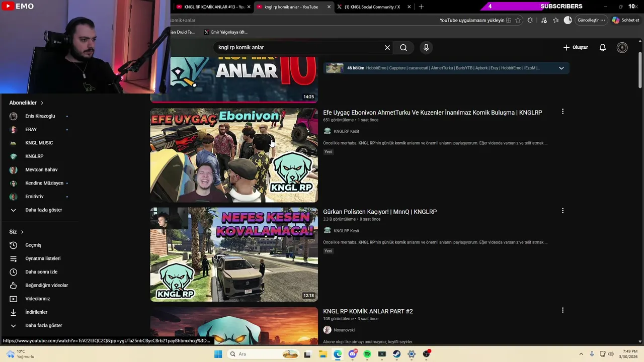Open video title KNGL RP KOMİK ANLAR PART #2

click(x=368, y=311)
